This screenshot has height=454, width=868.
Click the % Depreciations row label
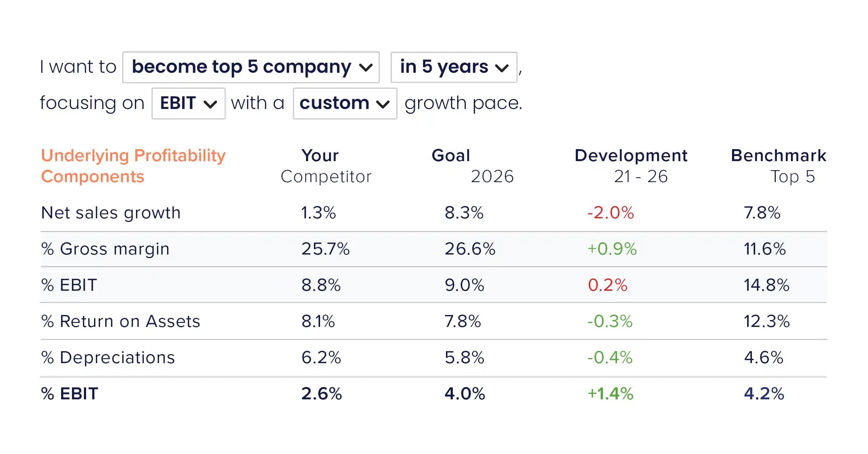click(108, 358)
